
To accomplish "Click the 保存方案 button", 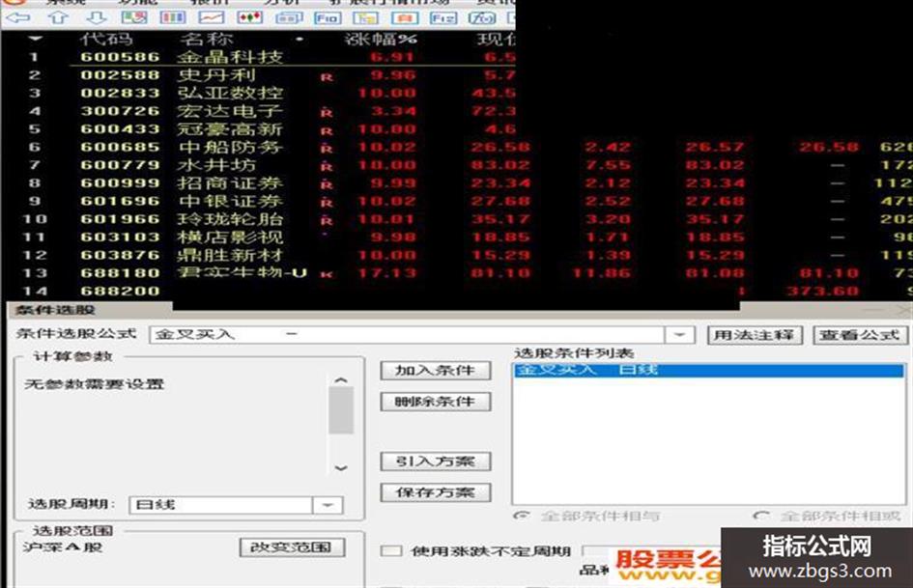I will click(436, 492).
